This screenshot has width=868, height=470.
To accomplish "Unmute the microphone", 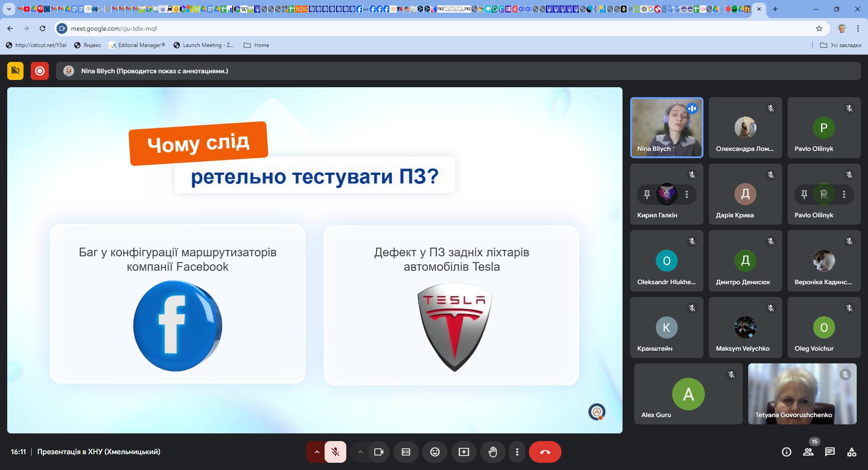I will [x=335, y=452].
